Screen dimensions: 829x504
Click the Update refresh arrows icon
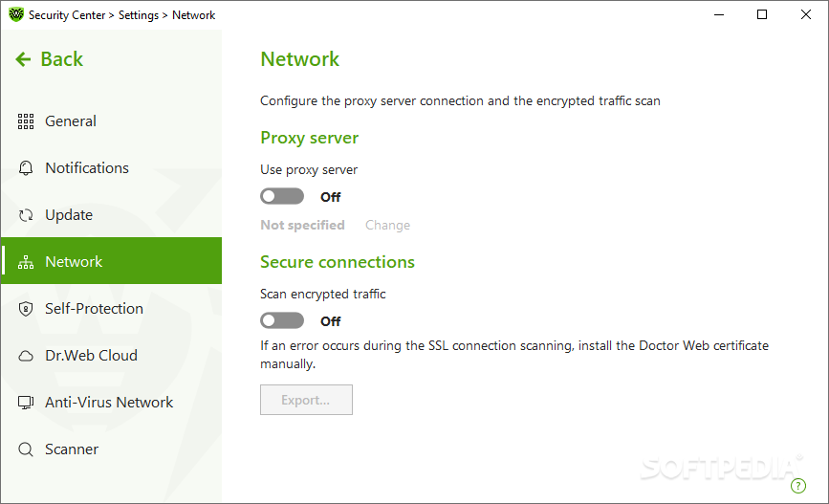pos(26,215)
